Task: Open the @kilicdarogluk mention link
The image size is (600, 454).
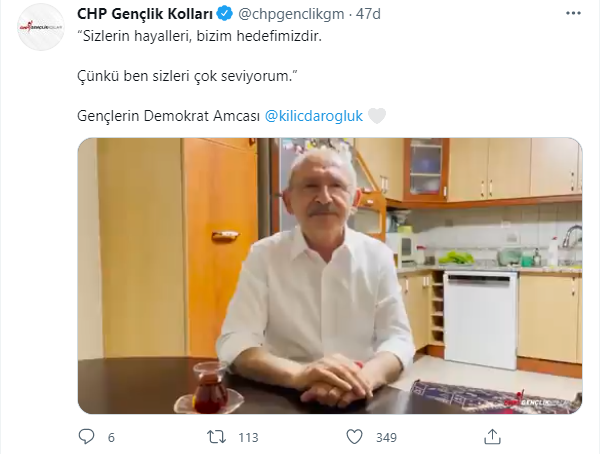Action: [314, 116]
